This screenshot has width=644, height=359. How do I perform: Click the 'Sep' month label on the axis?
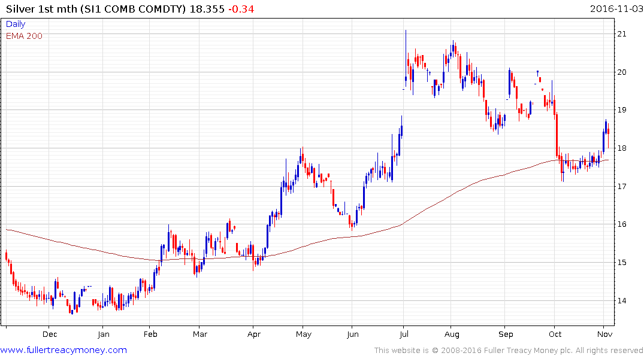click(506, 334)
